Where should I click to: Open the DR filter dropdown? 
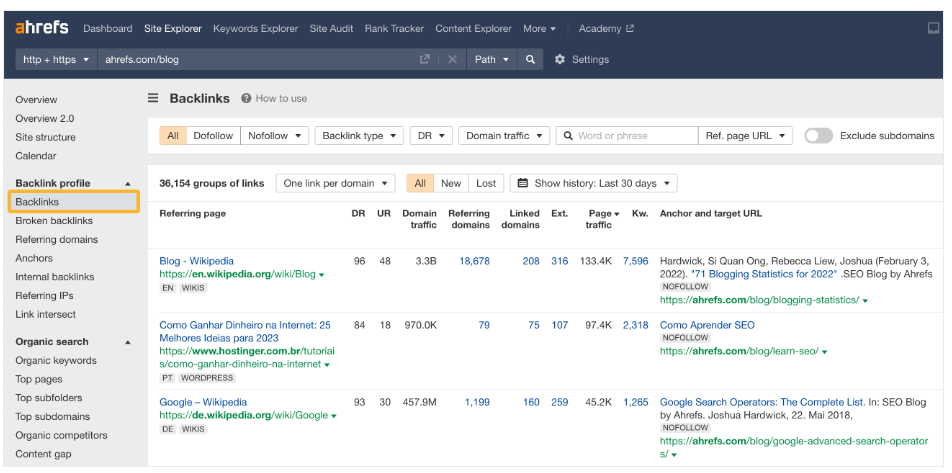click(x=431, y=136)
